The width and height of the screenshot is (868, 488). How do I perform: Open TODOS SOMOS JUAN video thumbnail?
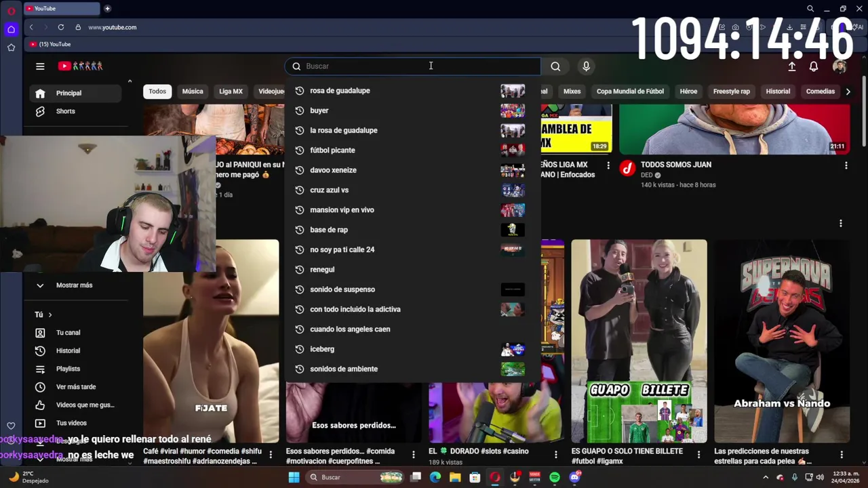[734, 129]
